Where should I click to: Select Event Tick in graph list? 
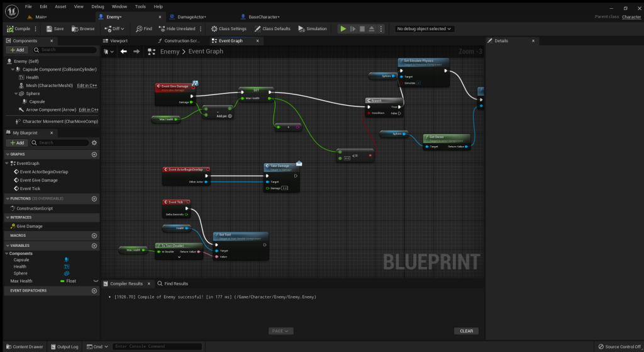[30, 188]
